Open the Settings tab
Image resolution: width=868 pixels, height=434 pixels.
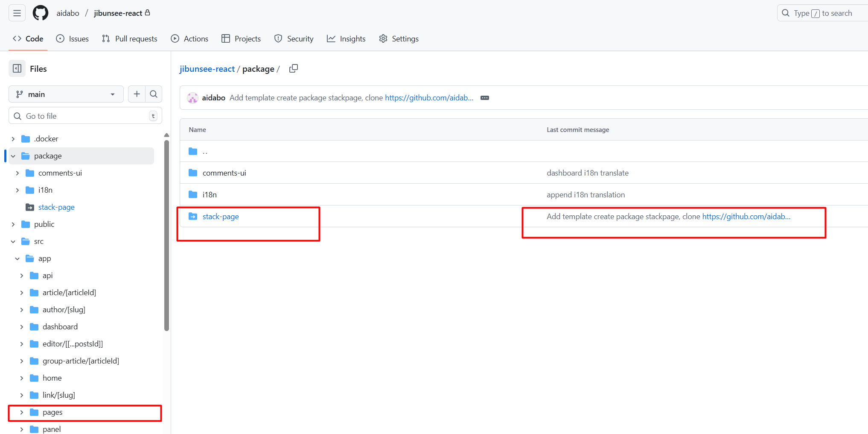tap(399, 39)
